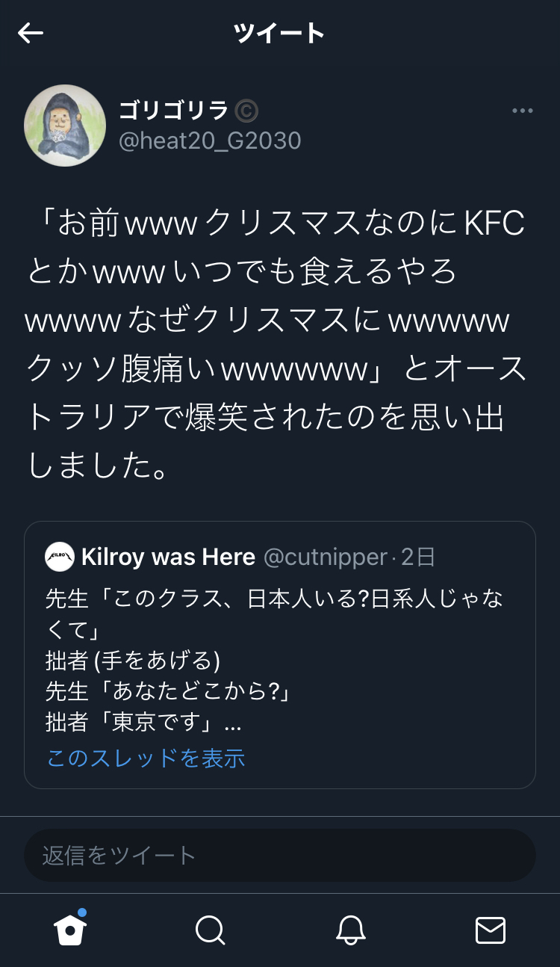Open the Messages envelope tab

pos(491,930)
